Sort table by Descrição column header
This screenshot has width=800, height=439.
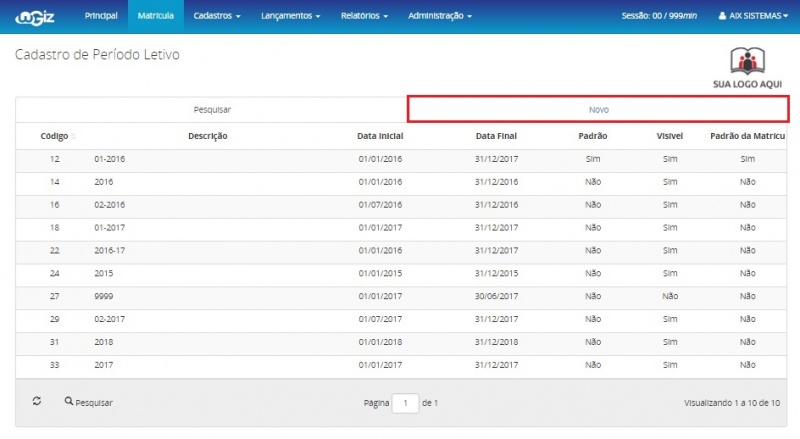coord(208,136)
